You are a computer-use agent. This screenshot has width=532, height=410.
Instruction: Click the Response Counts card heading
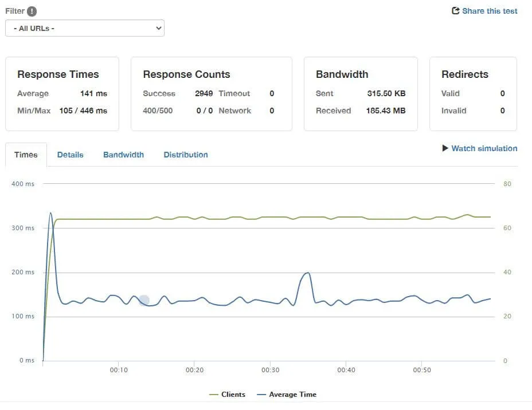(x=186, y=74)
